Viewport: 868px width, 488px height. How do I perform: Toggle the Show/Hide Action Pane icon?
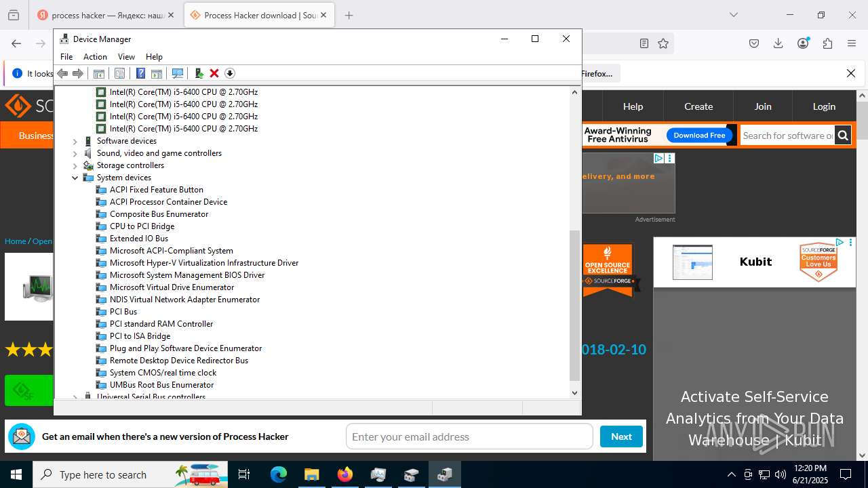(x=157, y=73)
